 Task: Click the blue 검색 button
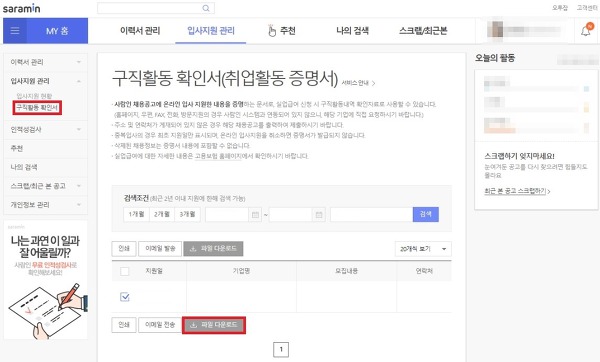[x=426, y=214]
